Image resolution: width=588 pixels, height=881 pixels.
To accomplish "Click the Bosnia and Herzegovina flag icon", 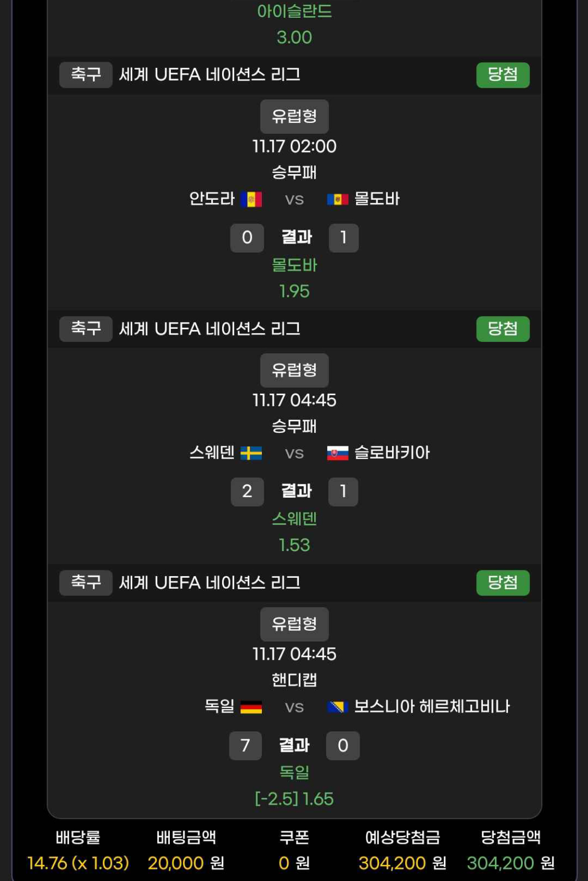I will click(x=338, y=707).
